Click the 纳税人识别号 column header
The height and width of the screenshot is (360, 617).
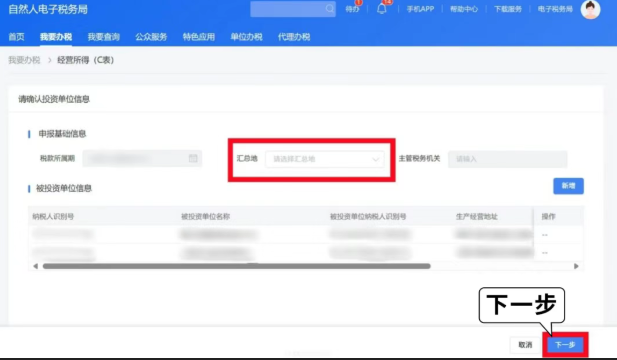click(53, 216)
